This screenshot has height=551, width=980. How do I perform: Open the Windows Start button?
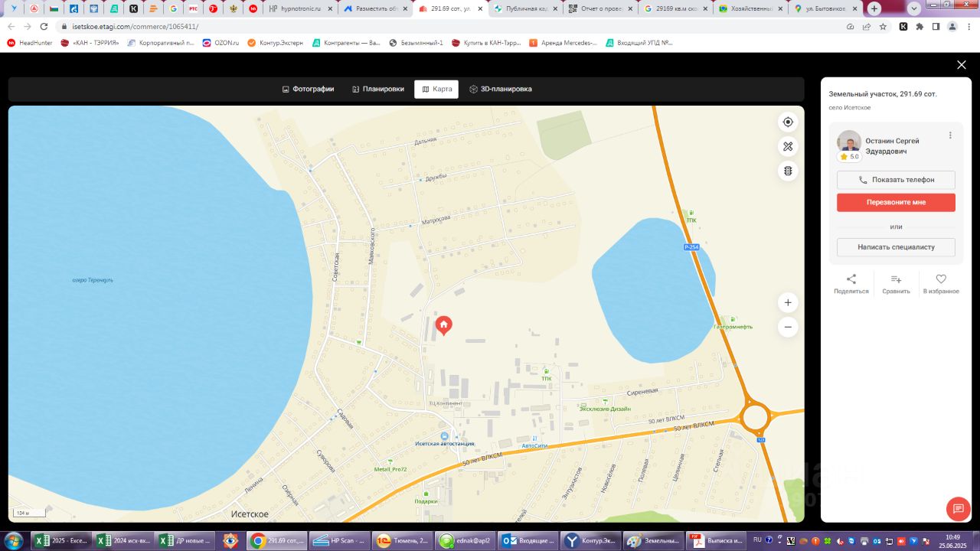click(14, 540)
